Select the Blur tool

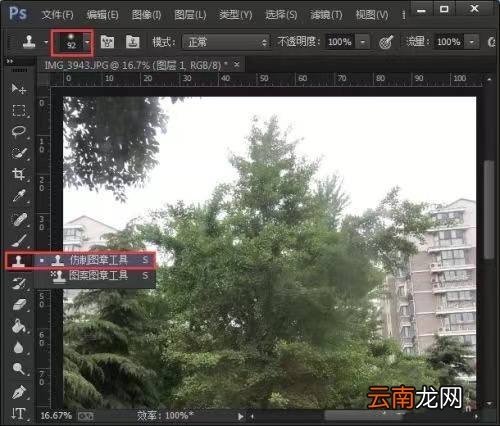[18, 348]
